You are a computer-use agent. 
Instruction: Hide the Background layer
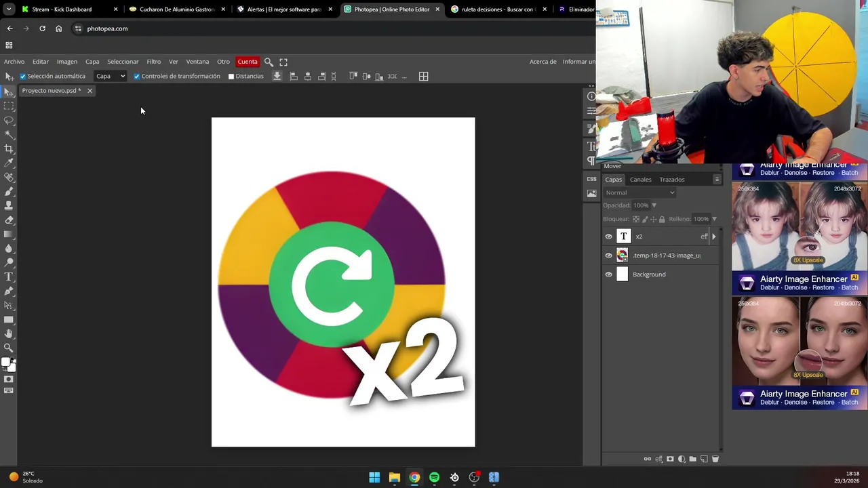click(x=608, y=274)
